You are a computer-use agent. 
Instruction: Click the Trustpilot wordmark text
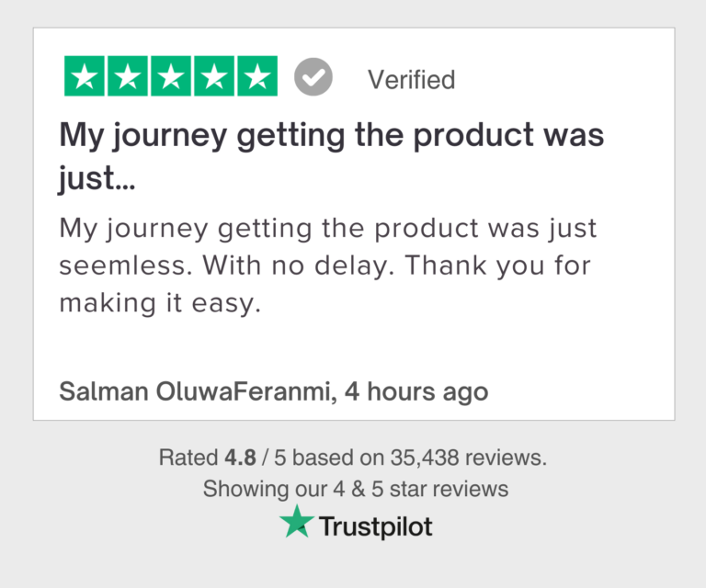coord(375,526)
